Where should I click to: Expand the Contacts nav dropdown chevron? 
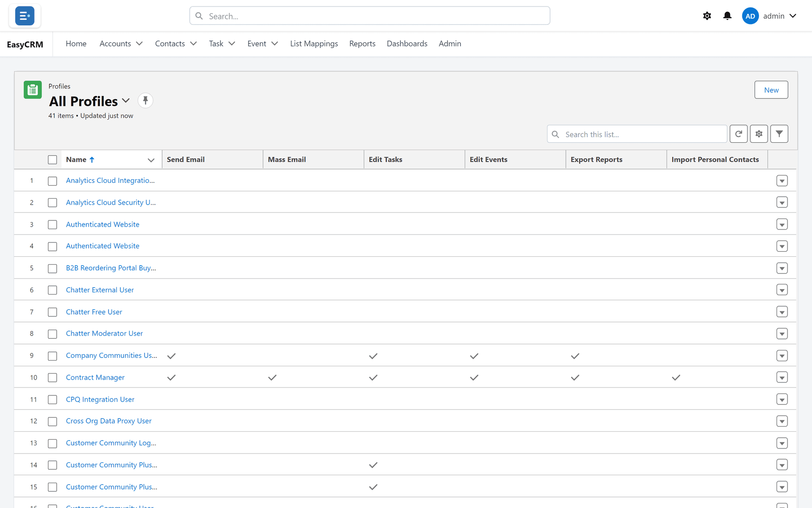(x=193, y=43)
